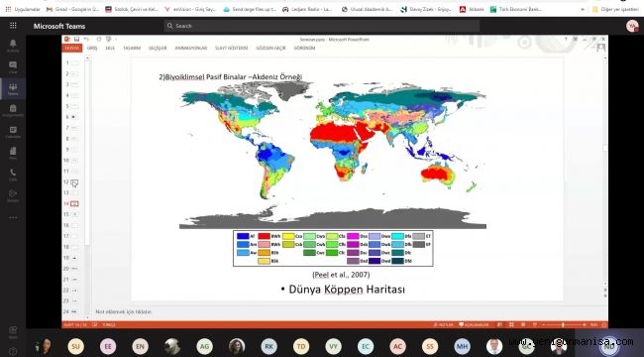The height and width of the screenshot is (357, 644).
Task: Click the zoom slider in status bar
Action: 563,325
